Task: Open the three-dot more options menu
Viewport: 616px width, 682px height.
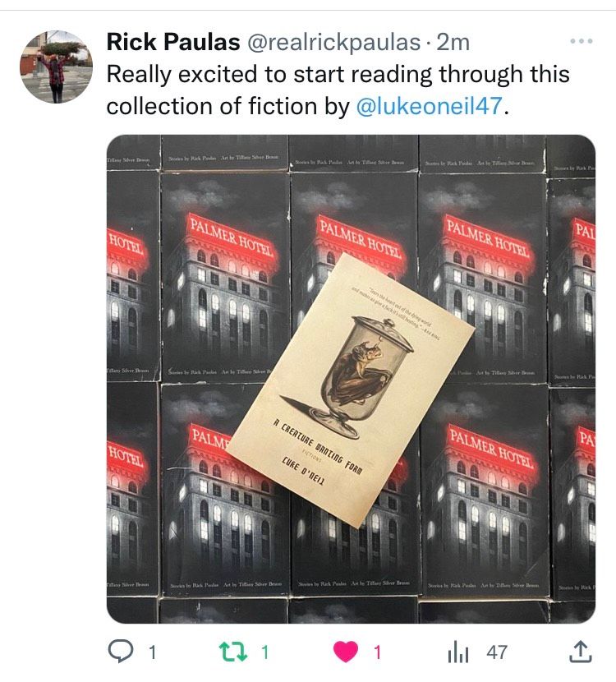Action: pyautogui.click(x=582, y=41)
